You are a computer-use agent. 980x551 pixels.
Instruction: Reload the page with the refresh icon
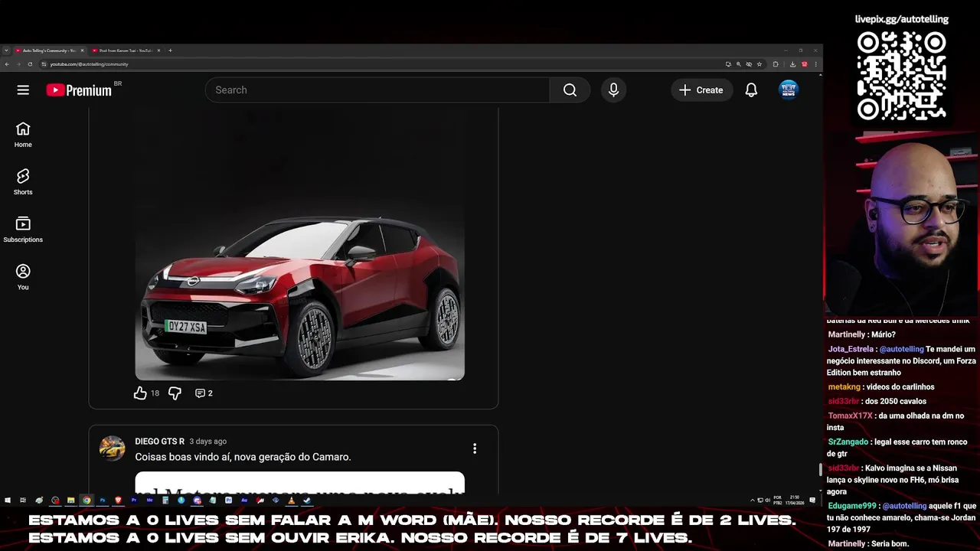click(x=31, y=64)
